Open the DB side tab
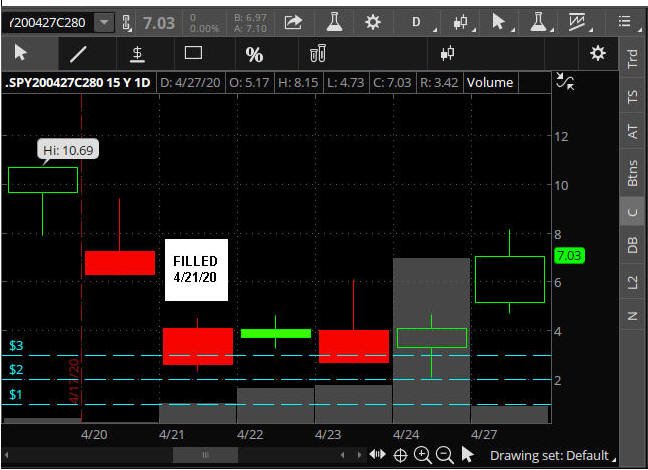This screenshot has height=470, width=648. [x=632, y=245]
